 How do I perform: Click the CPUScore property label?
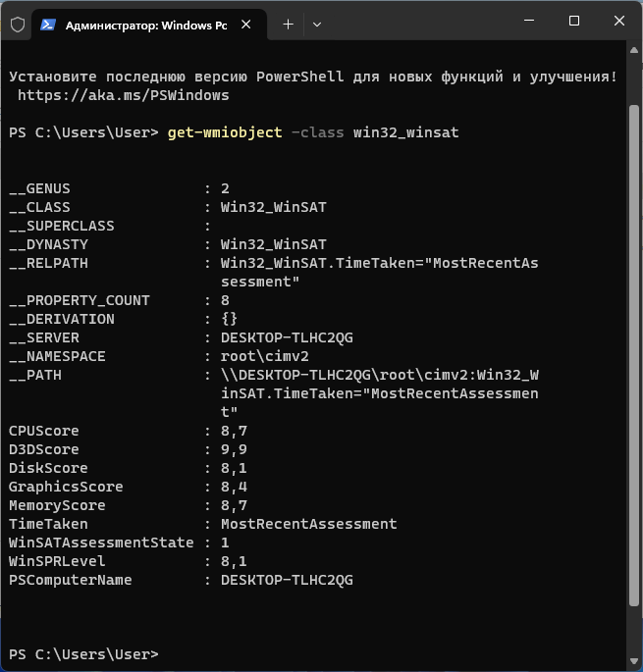click(43, 431)
